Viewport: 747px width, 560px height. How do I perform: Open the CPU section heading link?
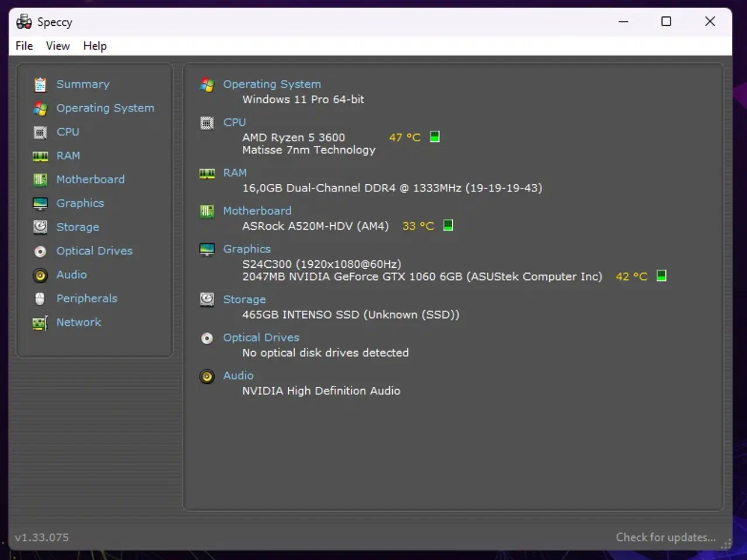pyautogui.click(x=235, y=122)
